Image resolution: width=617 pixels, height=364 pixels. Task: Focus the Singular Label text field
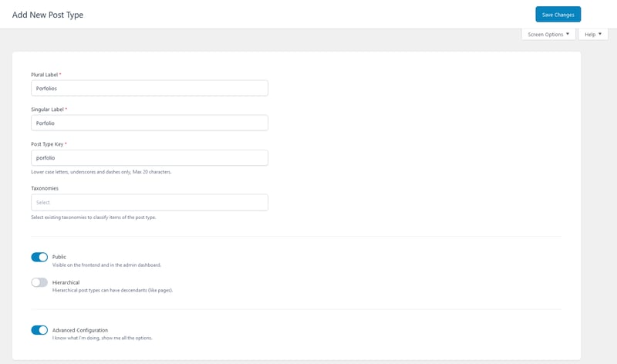click(x=150, y=123)
